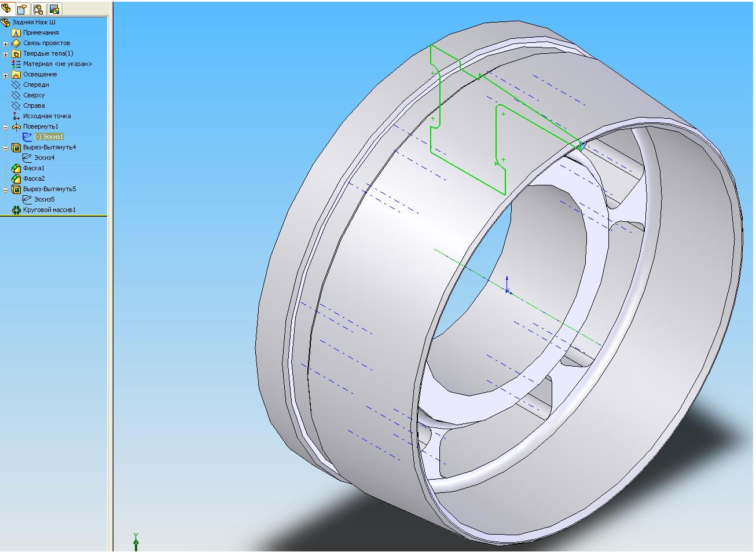The image size is (756, 552).
Task: Select Твердые тела(1) label
Action: tap(48, 53)
